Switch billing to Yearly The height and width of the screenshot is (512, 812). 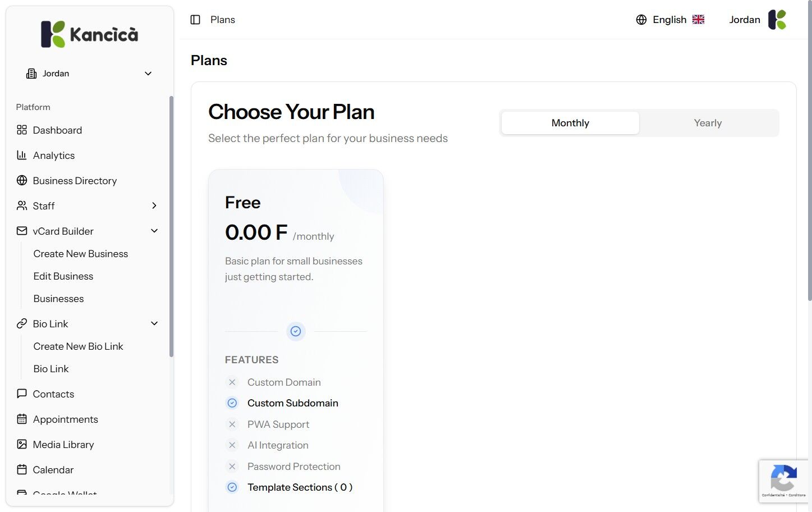click(708, 123)
